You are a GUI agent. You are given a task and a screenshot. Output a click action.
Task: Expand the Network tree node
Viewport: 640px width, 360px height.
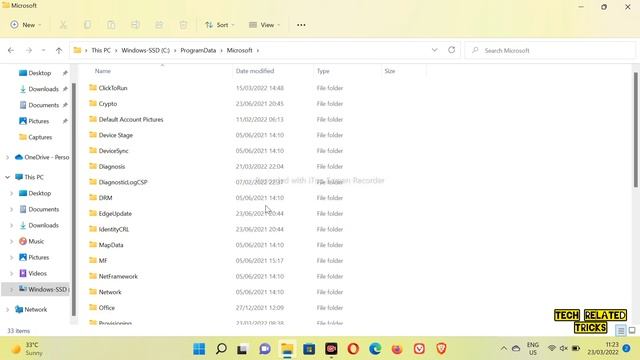coord(7,309)
